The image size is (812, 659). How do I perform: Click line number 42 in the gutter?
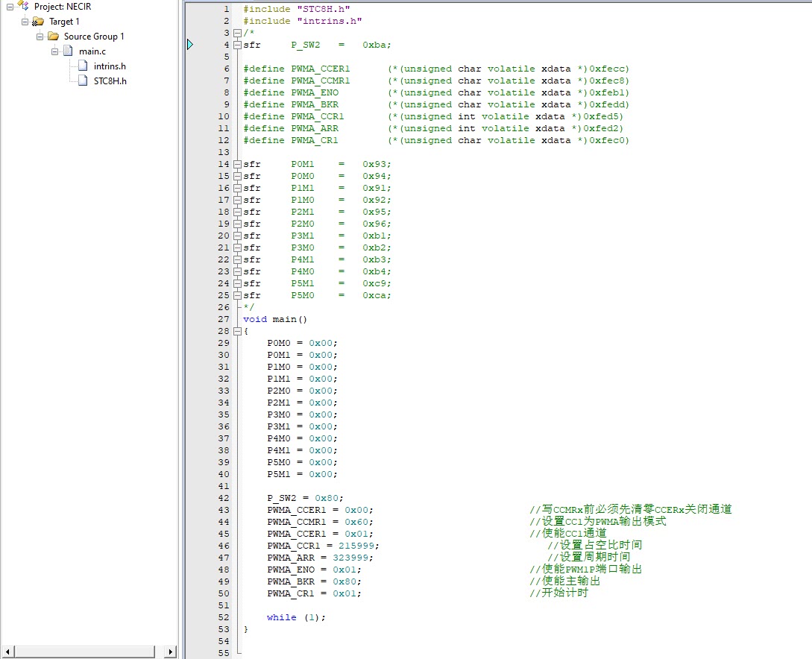tap(224, 498)
